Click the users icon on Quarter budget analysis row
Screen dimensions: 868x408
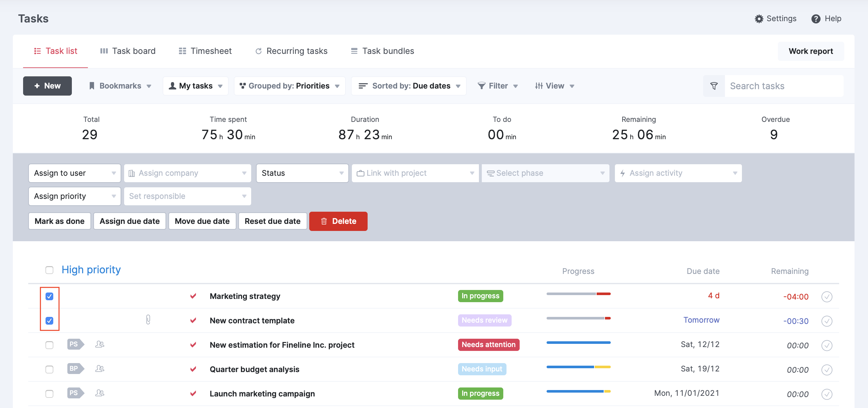click(99, 369)
